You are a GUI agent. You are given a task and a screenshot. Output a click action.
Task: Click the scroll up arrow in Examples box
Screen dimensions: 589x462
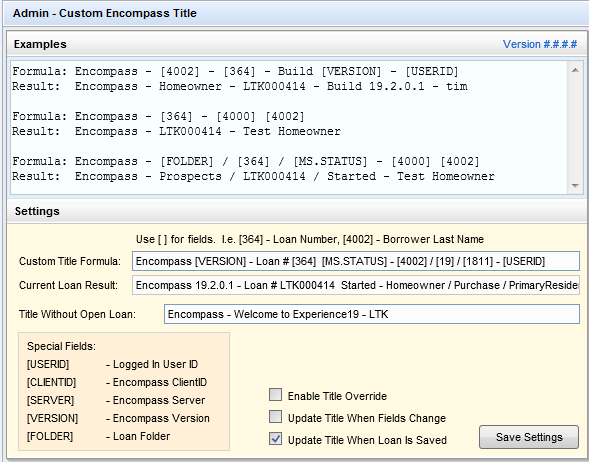pos(575,70)
